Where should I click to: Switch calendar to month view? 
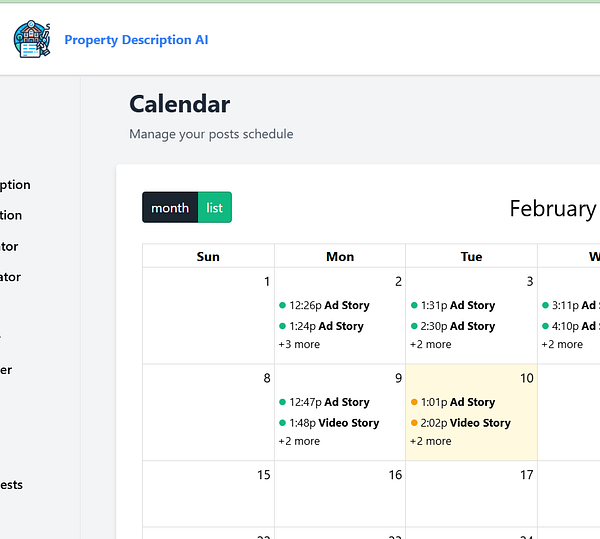point(170,208)
